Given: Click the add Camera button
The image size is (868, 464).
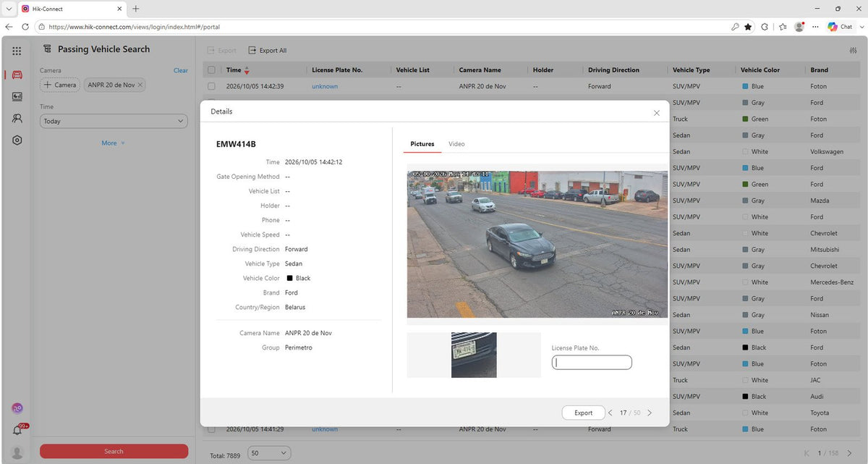Looking at the screenshot, I should pos(60,85).
